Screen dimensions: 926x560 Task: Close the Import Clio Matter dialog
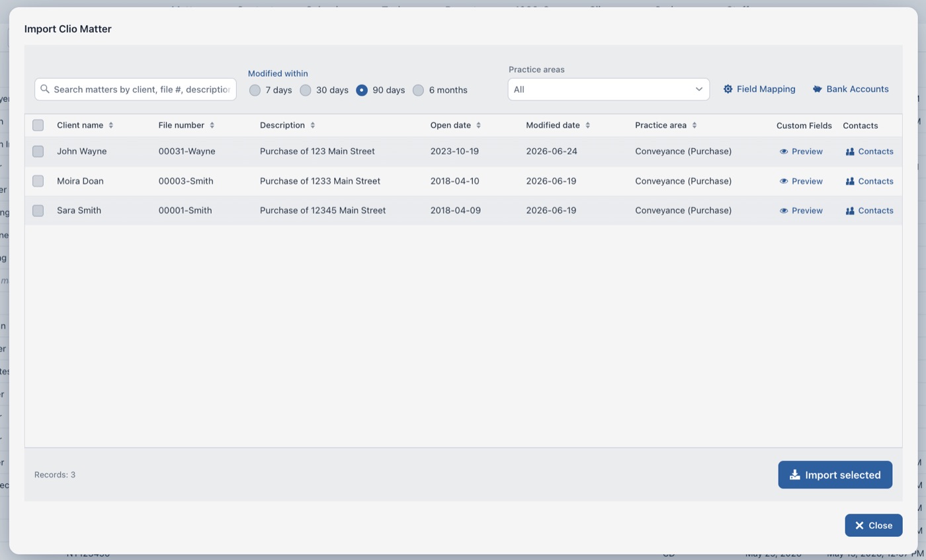point(873,525)
